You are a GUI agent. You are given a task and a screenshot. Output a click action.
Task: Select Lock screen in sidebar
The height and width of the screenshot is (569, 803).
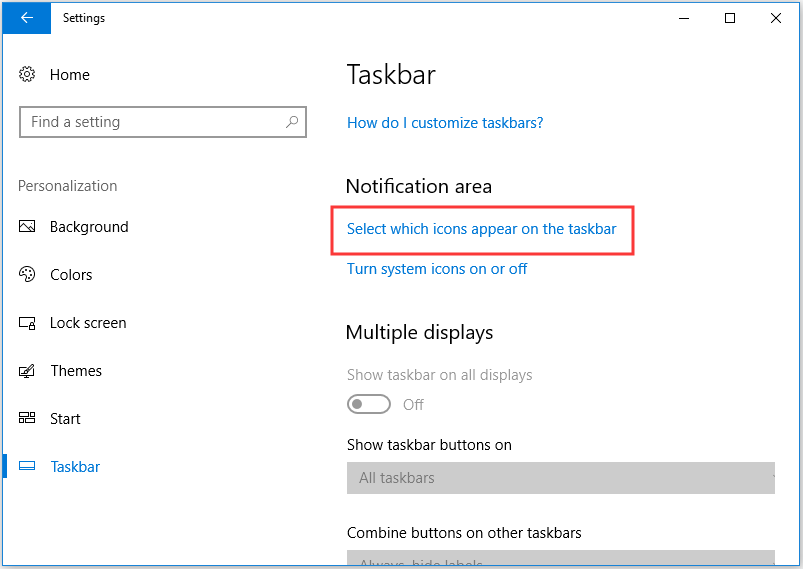pos(88,323)
